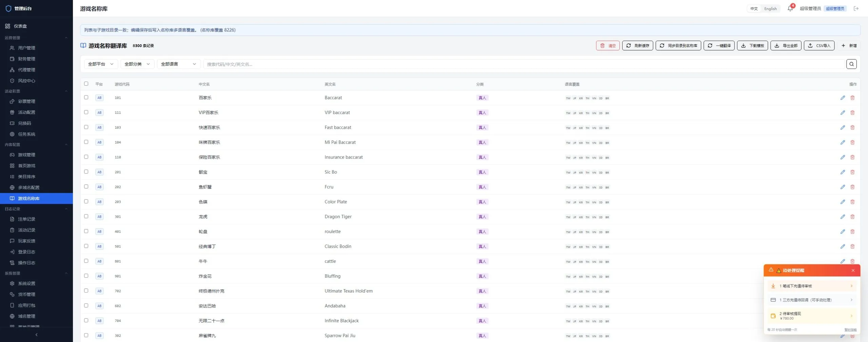Open the 全部分类 category dropdown
Viewport: 868px width, 342px height.
(137, 64)
